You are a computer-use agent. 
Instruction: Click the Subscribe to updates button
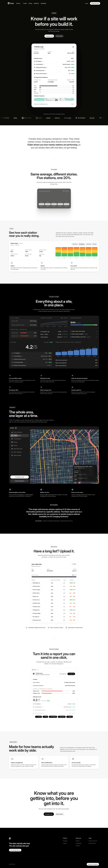pos(93,864)
